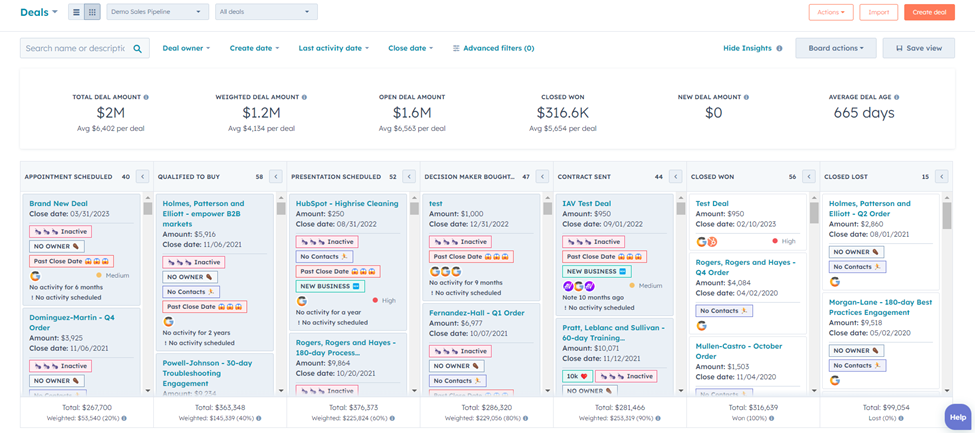Screen dimensions: 975x433
Task: Click the Advanced filters icon
Action: tap(456, 48)
